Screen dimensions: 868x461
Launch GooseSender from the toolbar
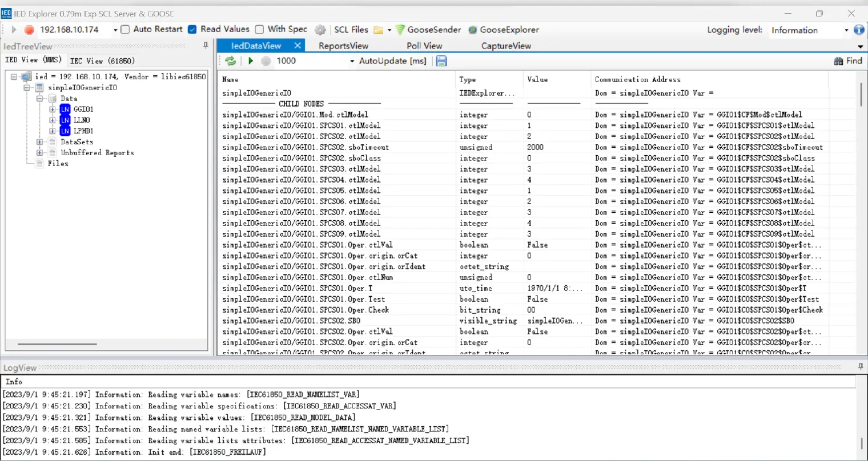(428, 30)
